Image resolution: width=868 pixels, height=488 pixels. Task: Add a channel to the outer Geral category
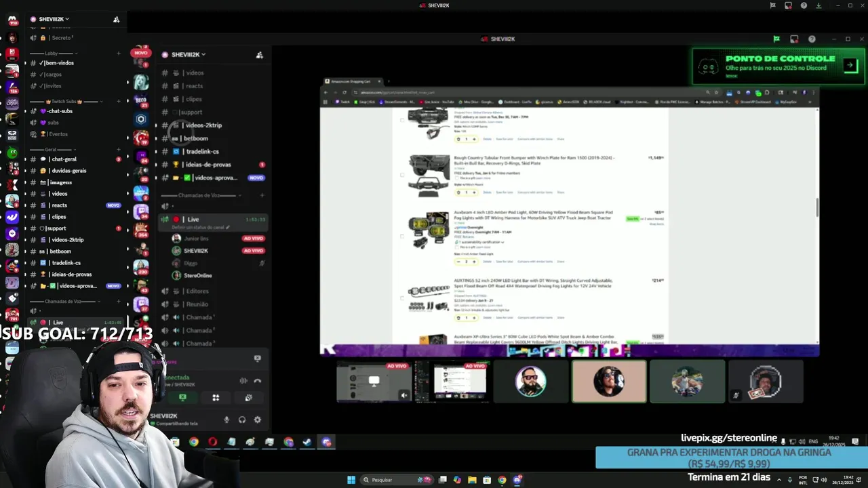click(x=118, y=149)
